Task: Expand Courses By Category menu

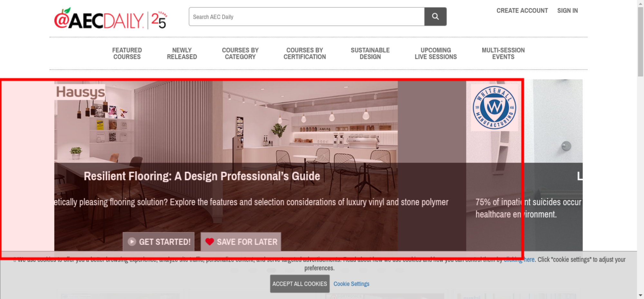Action: pyautogui.click(x=240, y=53)
